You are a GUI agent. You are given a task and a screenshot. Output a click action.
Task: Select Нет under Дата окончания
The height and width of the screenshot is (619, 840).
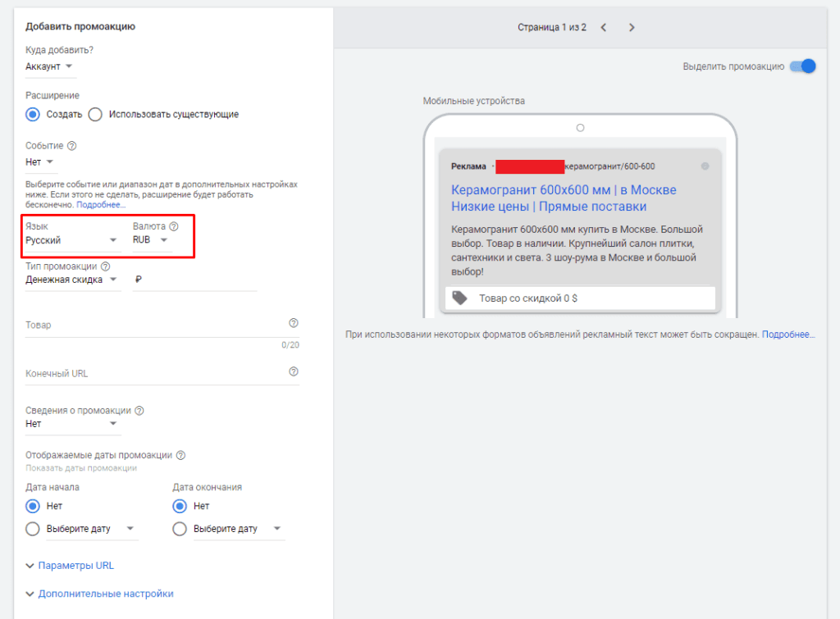pyautogui.click(x=180, y=506)
